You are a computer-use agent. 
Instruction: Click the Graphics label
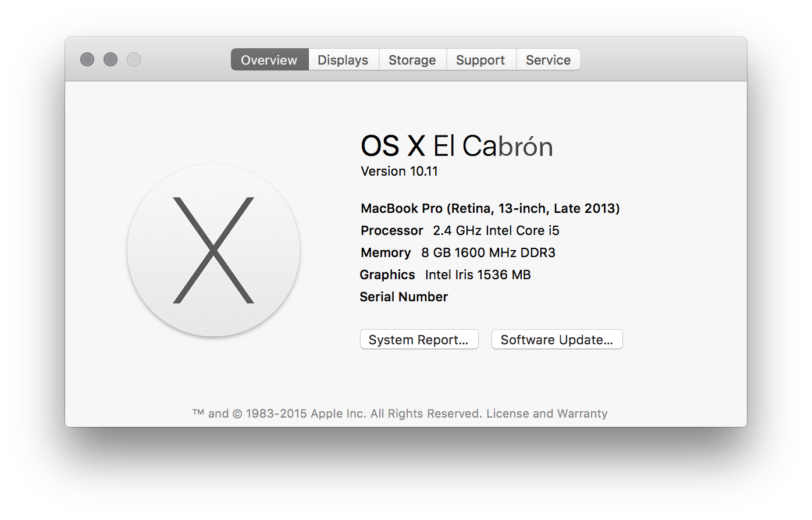pos(387,275)
